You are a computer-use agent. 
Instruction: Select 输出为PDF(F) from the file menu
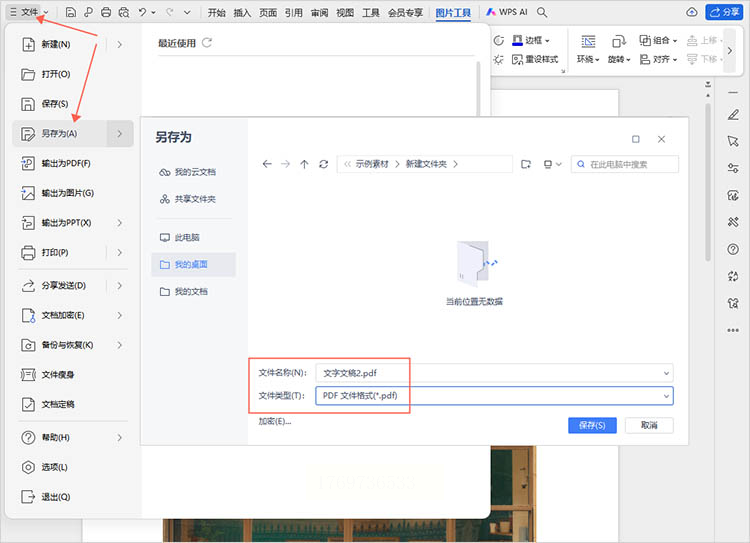[66, 163]
